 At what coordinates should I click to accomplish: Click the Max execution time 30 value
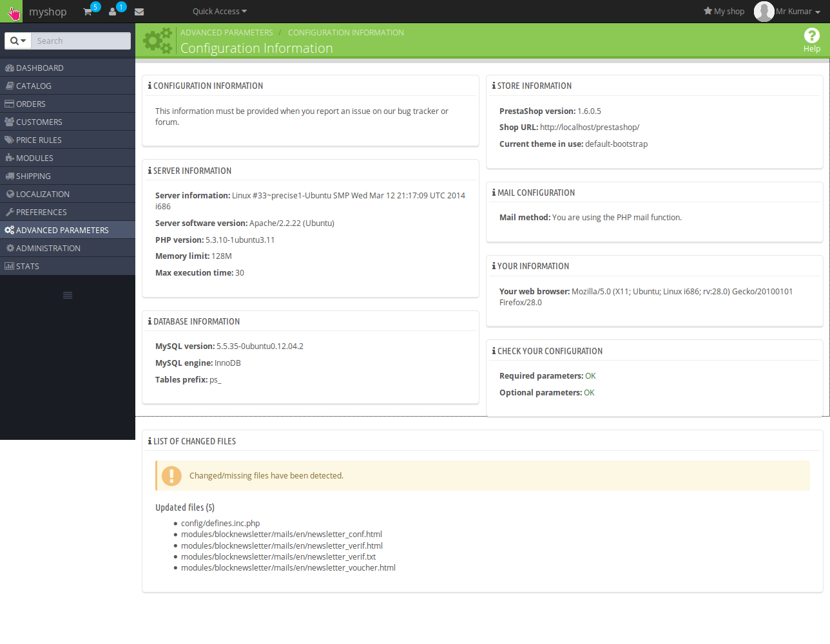[240, 273]
